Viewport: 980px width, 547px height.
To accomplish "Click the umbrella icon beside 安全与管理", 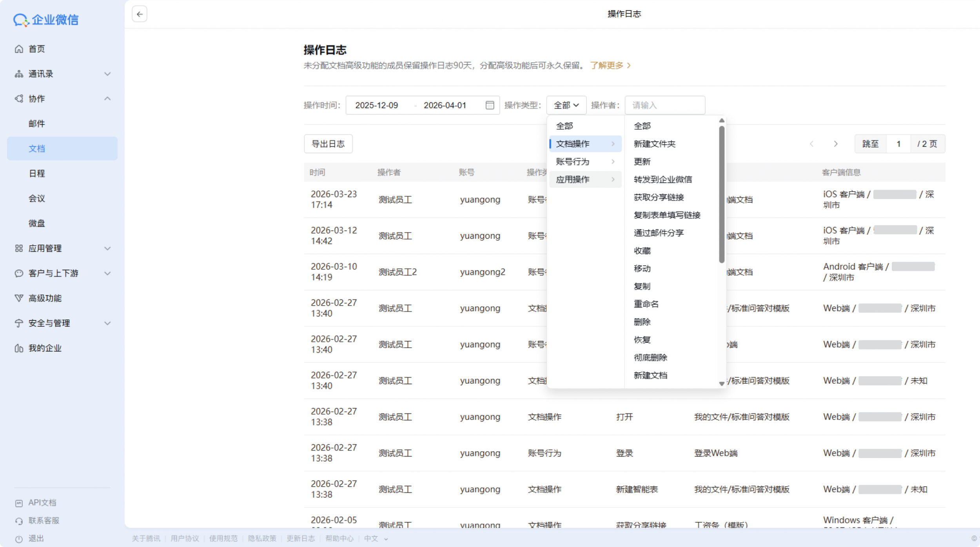I will click(19, 323).
